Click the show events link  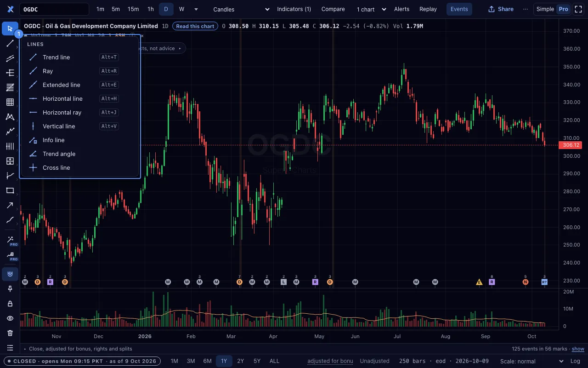click(578, 349)
